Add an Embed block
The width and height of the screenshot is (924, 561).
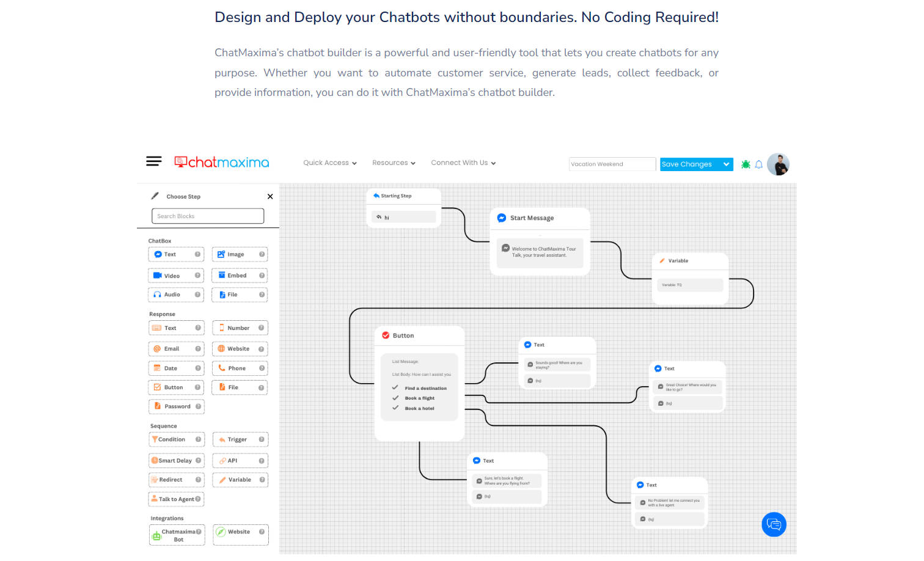coord(240,276)
